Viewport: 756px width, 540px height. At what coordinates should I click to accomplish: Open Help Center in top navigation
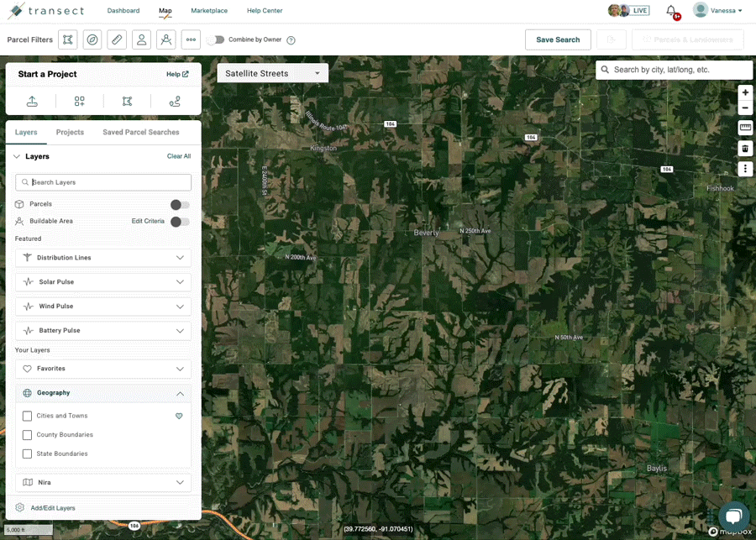(x=265, y=11)
